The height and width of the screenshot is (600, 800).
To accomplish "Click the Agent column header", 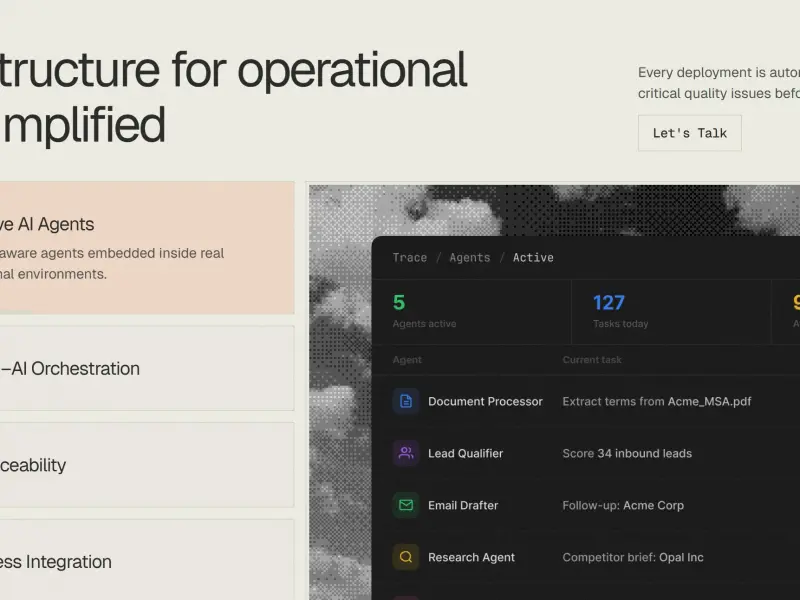I will tap(407, 360).
